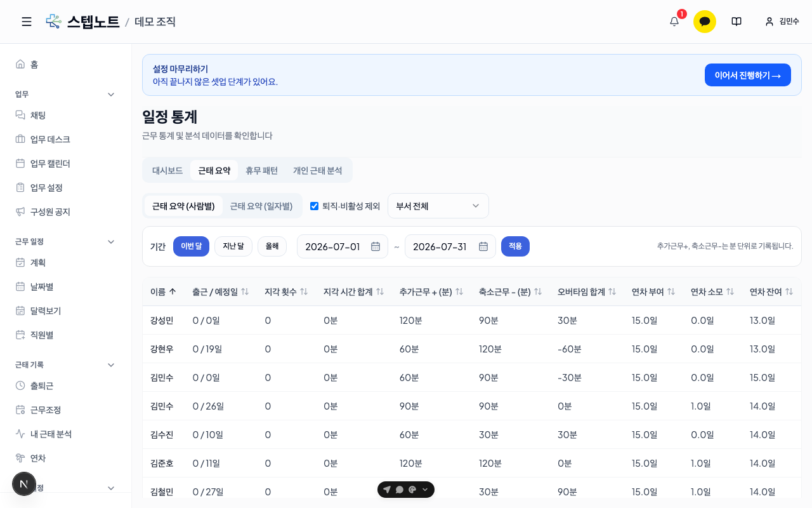Open the guide book icon

tap(737, 22)
